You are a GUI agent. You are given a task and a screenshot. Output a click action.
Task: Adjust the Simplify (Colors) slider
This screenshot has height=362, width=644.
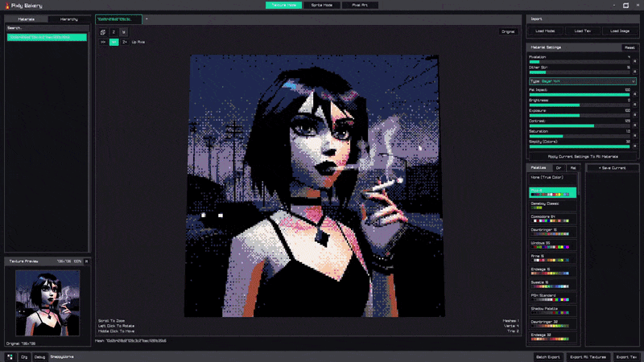579,146
